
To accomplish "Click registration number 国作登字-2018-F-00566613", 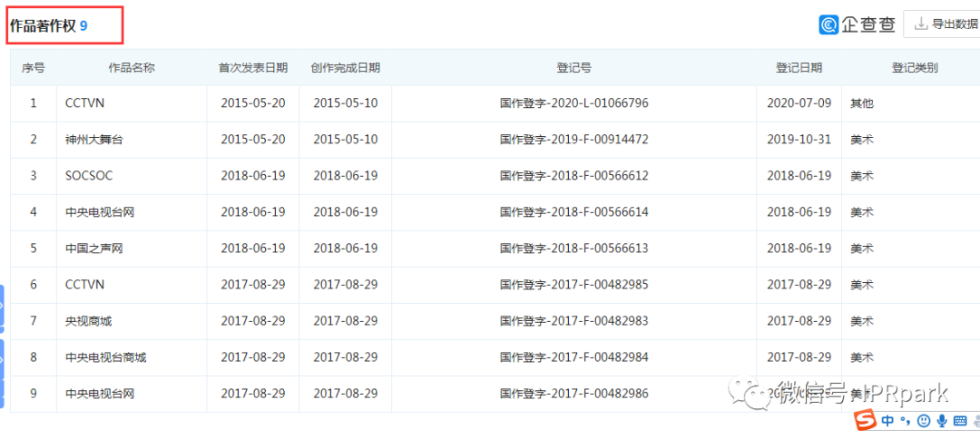I will [x=573, y=248].
